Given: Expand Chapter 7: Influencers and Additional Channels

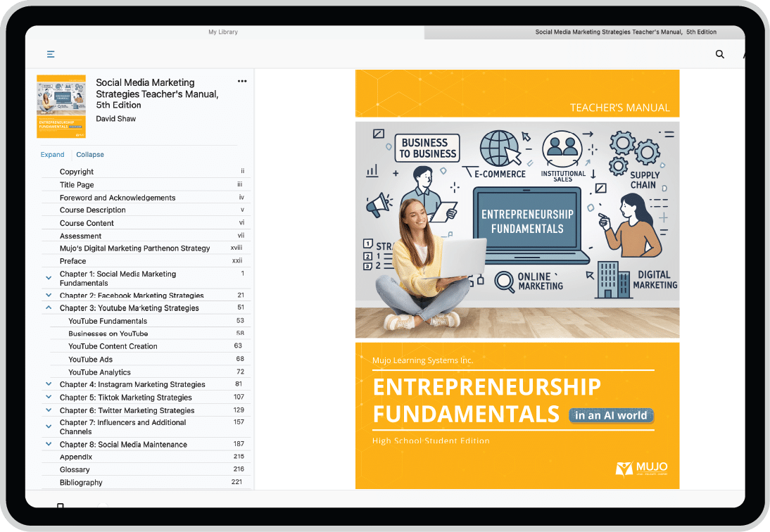Looking at the screenshot, I should pyautogui.click(x=48, y=426).
